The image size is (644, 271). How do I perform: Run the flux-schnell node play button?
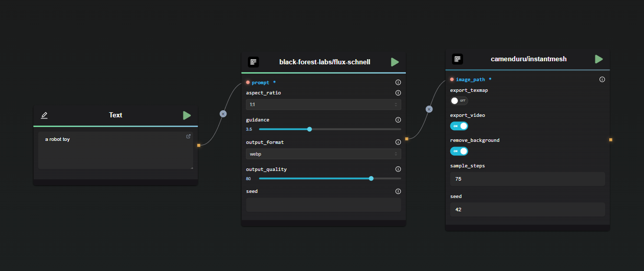[x=395, y=62]
